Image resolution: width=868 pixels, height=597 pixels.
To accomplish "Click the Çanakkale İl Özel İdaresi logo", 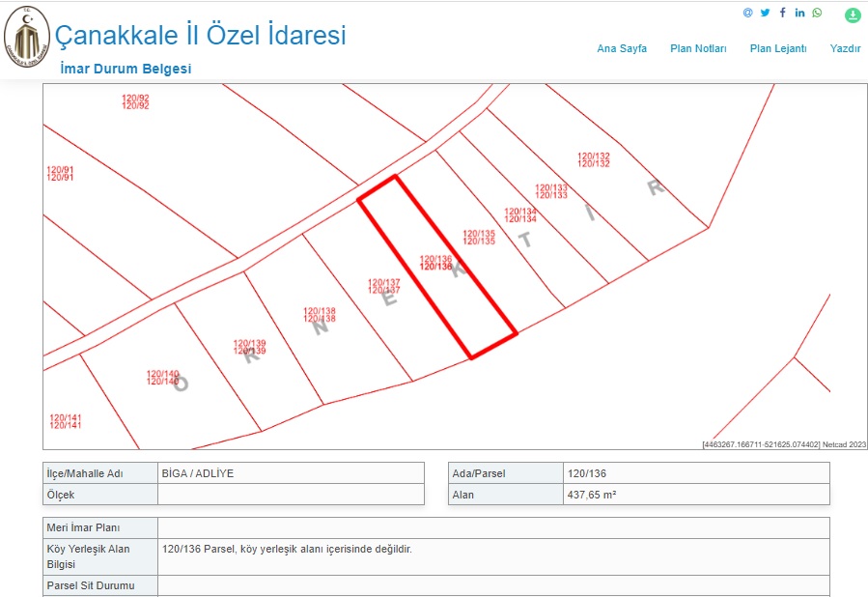I will coord(26,37).
